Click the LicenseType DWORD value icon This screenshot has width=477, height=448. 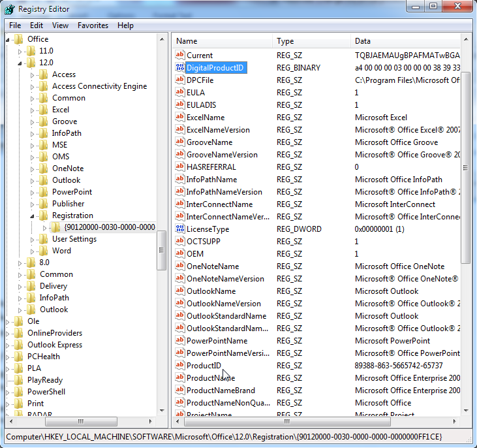tap(180, 229)
